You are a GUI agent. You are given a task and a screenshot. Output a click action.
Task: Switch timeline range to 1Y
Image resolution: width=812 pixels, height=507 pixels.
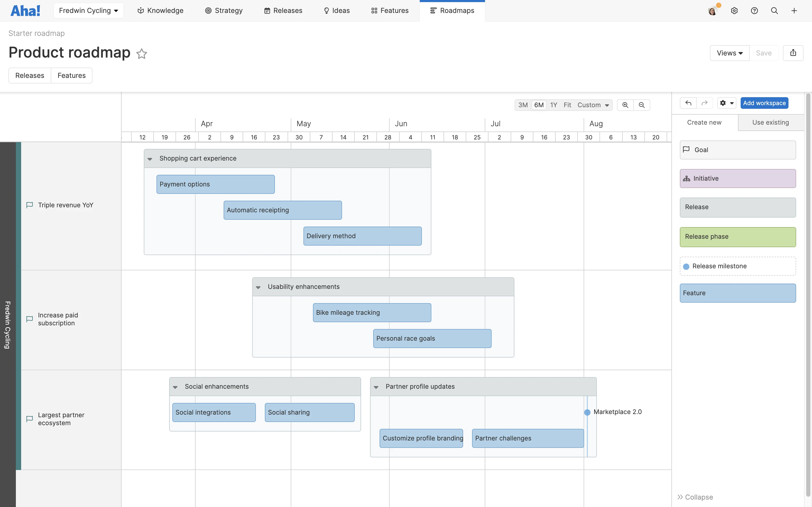554,105
